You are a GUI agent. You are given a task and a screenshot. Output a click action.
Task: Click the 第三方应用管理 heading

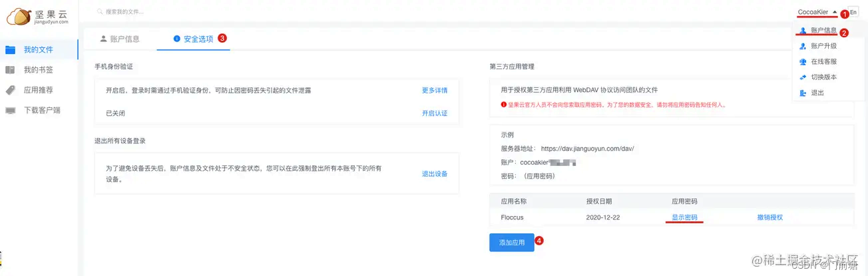[x=513, y=67]
